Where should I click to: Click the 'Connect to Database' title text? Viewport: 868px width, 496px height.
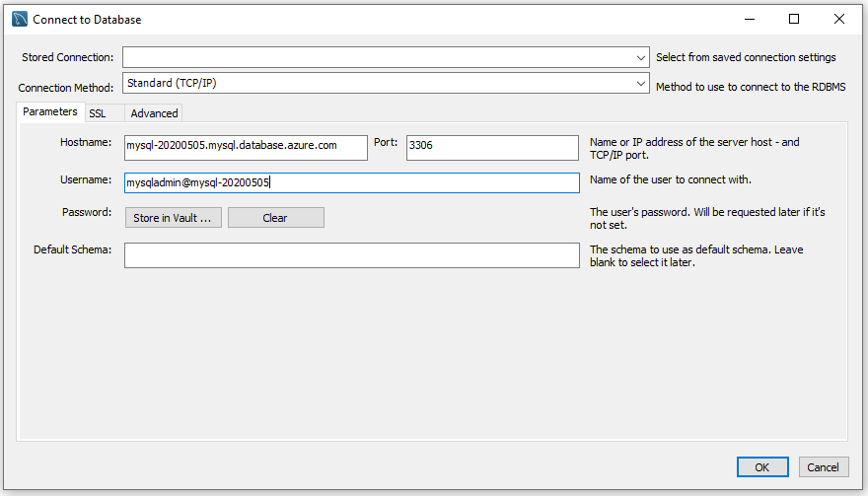tap(87, 20)
